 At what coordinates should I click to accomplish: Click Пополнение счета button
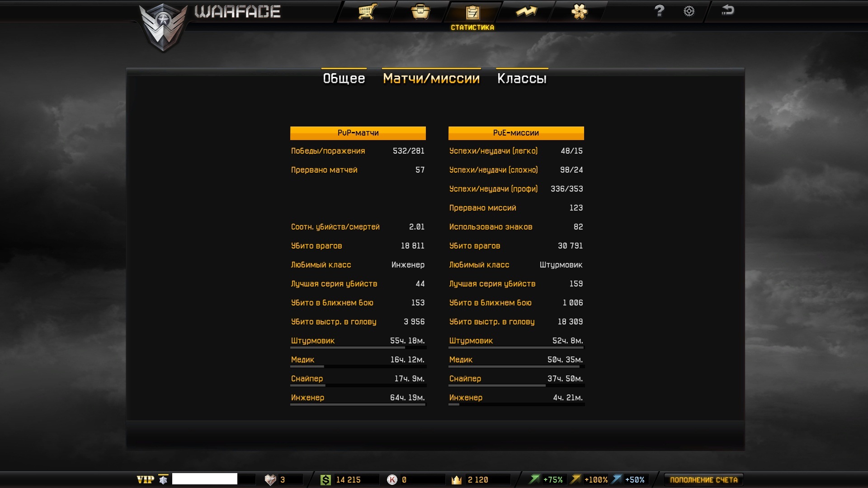703,480
